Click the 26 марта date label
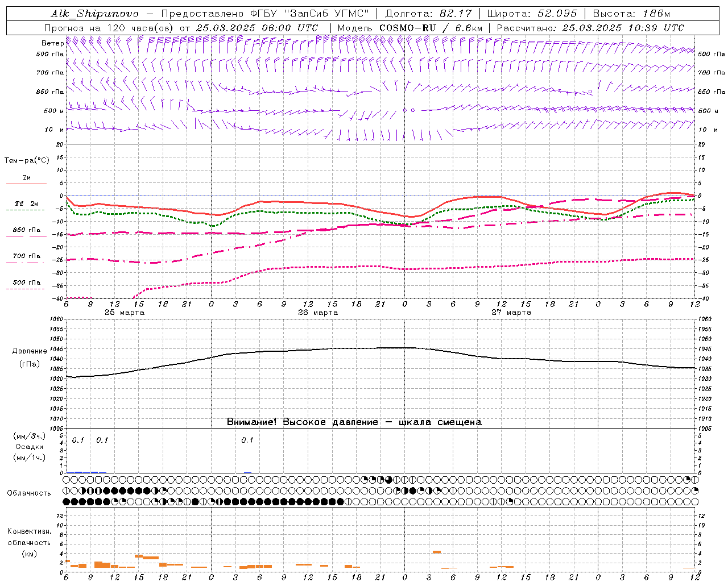Screen dimensions: 728x582 point(318,313)
